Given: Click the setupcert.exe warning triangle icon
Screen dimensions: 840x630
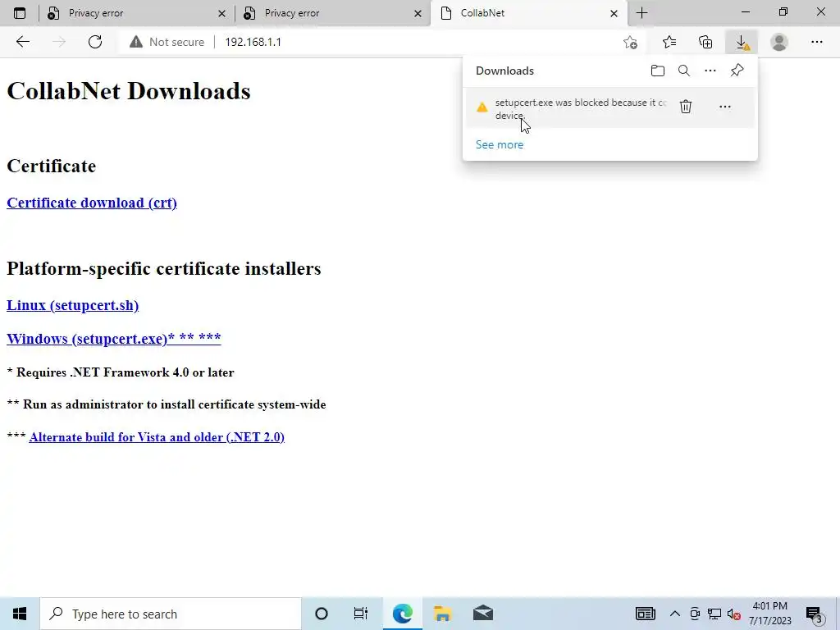Looking at the screenshot, I should 482,107.
